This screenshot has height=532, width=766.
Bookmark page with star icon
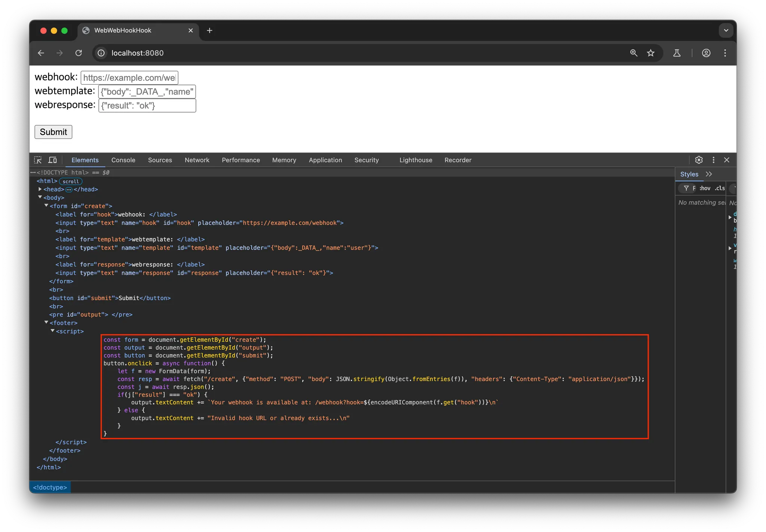click(651, 53)
